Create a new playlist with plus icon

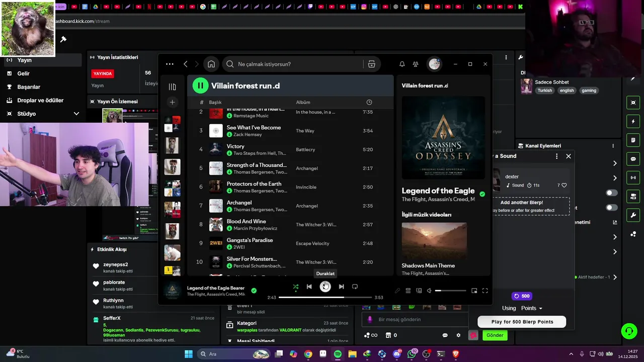pyautogui.click(x=172, y=102)
